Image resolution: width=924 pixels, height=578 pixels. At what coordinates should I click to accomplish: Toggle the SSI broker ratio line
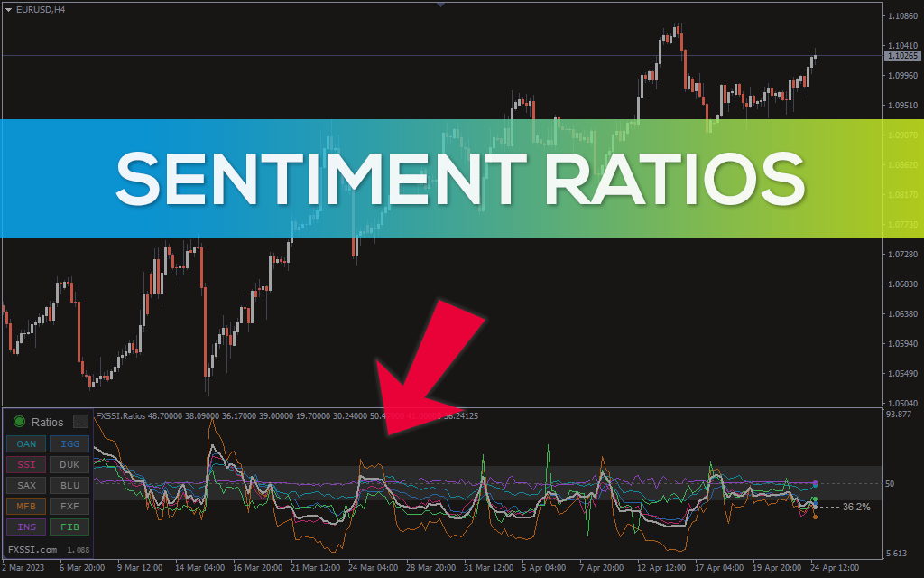coord(26,464)
